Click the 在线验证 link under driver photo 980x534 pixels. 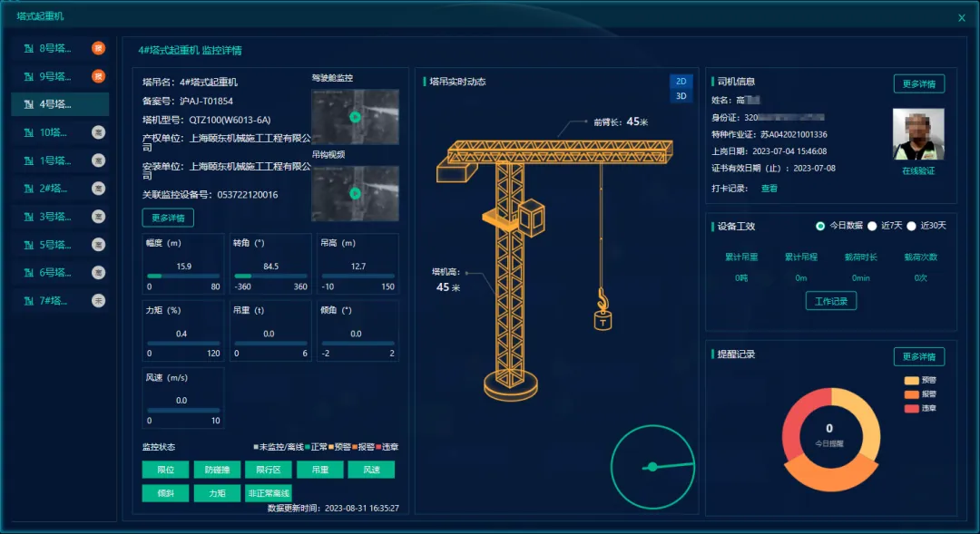pos(918,171)
